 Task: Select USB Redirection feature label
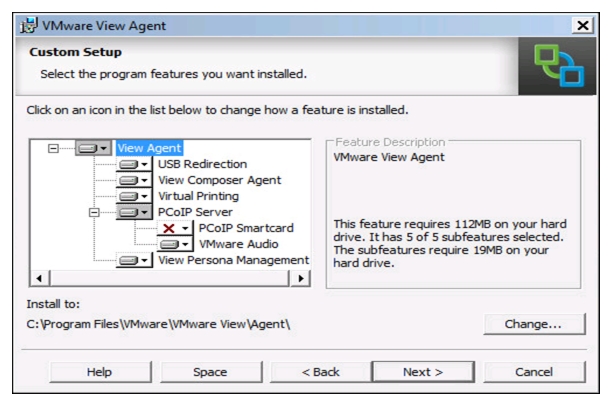click(x=203, y=164)
